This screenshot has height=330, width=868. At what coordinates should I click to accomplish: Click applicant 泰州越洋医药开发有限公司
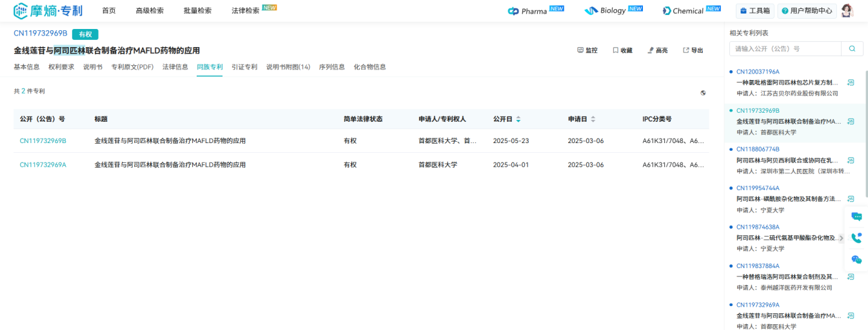796,287
